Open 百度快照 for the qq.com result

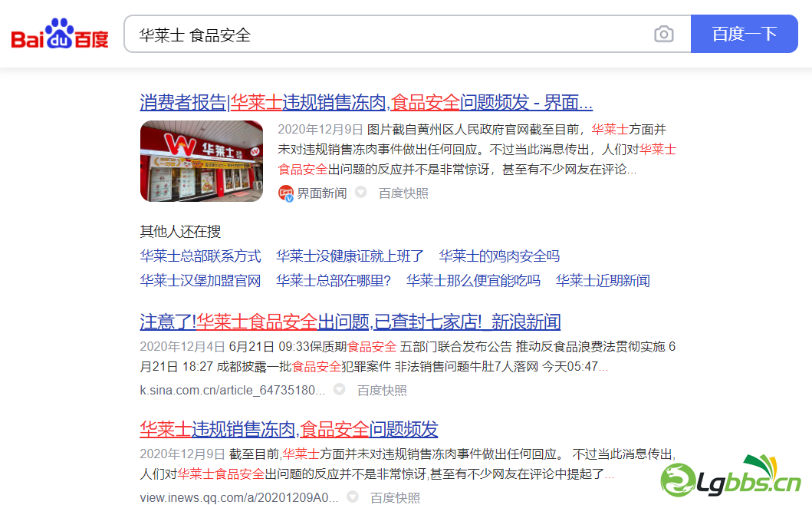pyautogui.click(x=396, y=498)
